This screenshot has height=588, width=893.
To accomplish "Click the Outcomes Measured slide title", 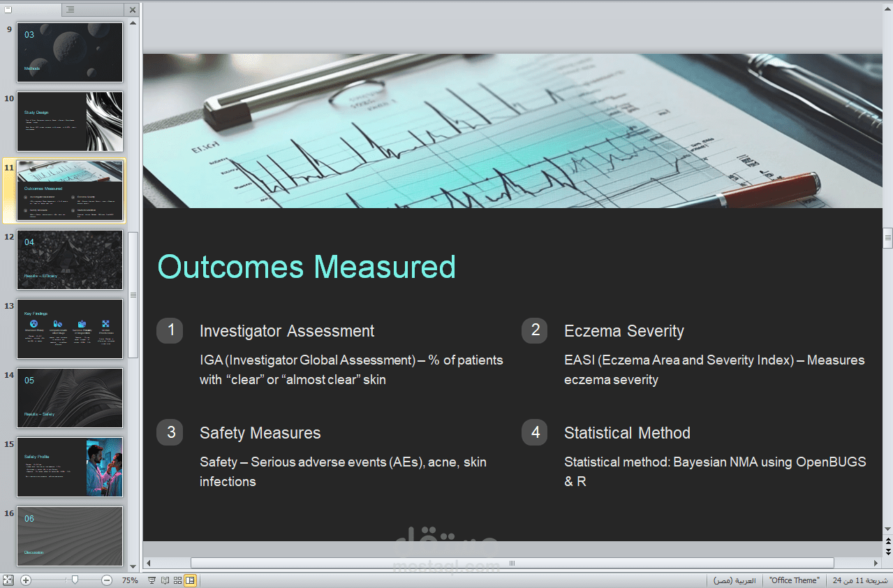I will coord(307,267).
